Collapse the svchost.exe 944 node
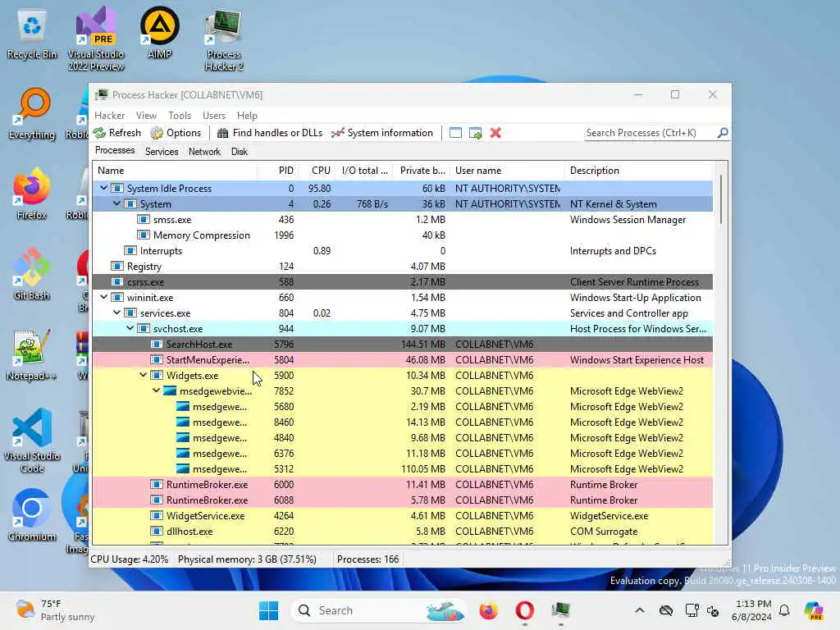This screenshot has height=630, width=840. pyautogui.click(x=130, y=328)
